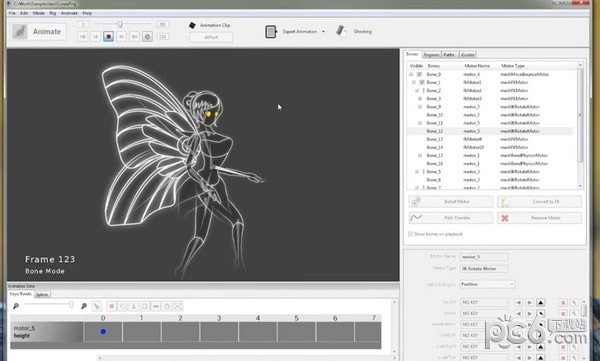The width and height of the screenshot is (600, 361).
Task: Click the pencil edit icon for height row
Action: 574,302
